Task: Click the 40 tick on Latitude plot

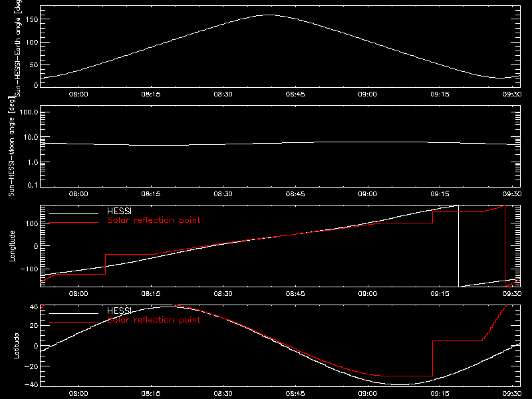Action: [35, 307]
